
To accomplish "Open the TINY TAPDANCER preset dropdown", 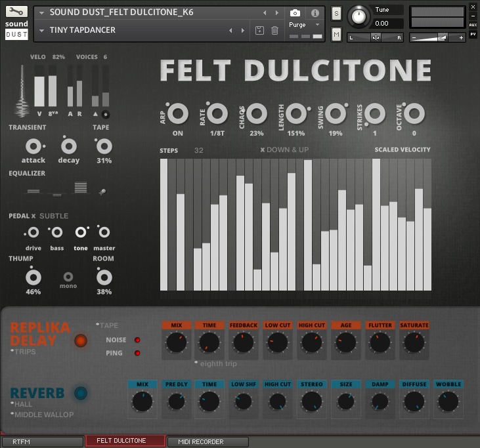I will 42,30.
